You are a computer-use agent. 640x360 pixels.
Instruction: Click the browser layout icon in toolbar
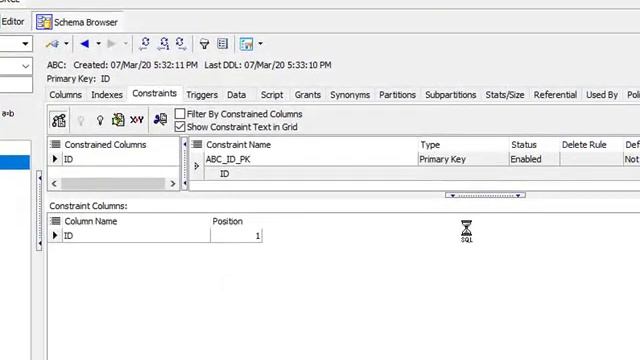[247, 44]
